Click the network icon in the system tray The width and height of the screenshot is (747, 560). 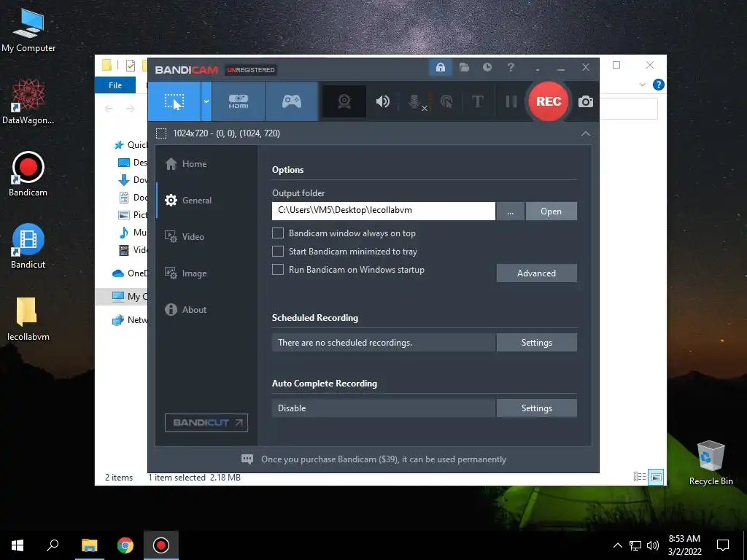(635, 545)
